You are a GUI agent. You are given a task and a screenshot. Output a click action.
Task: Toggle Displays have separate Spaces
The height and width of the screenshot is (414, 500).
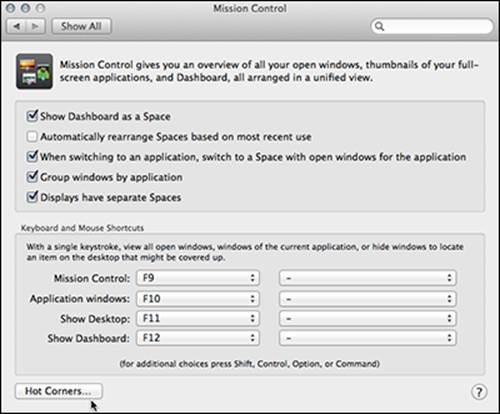coord(32,197)
